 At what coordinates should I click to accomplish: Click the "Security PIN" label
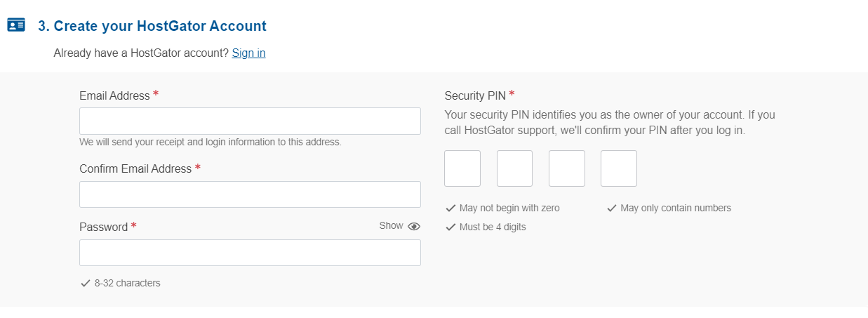tap(475, 95)
